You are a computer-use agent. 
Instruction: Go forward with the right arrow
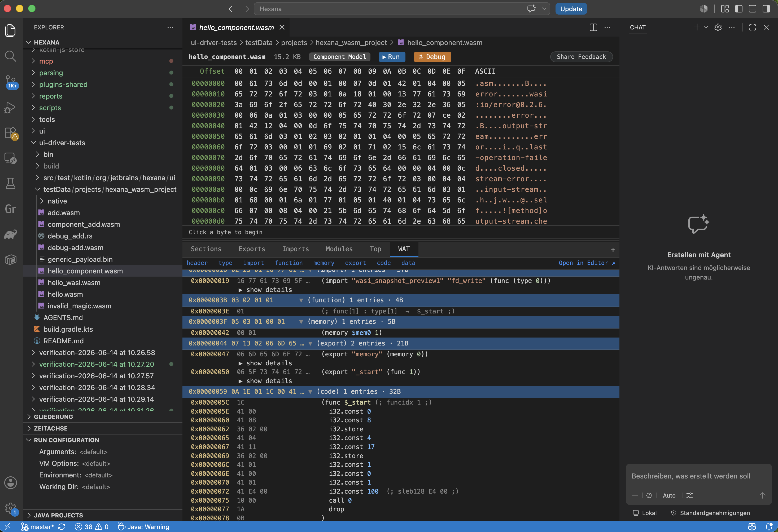246,9
